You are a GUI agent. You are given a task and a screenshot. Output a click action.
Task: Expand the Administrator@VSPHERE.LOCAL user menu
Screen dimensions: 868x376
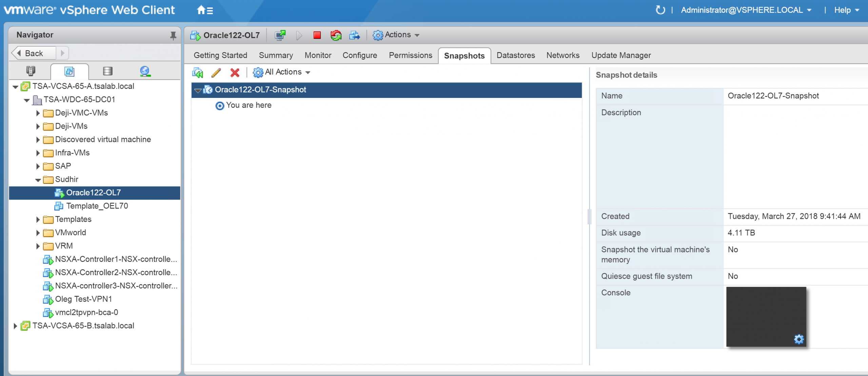(746, 10)
